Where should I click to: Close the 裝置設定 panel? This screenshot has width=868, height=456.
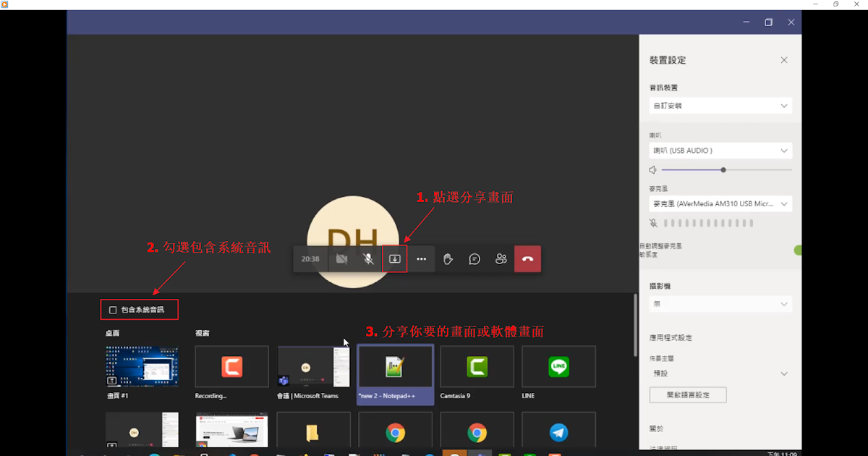(x=784, y=60)
